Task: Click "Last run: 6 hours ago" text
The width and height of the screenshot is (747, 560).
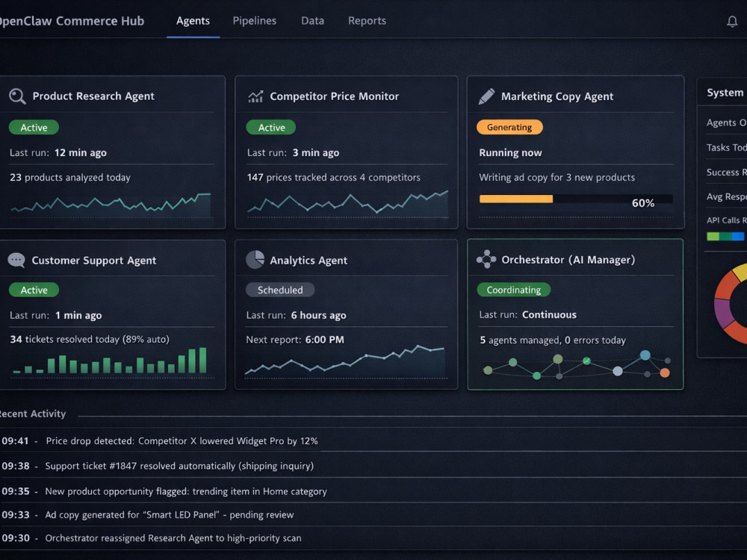Action: [296, 315]
